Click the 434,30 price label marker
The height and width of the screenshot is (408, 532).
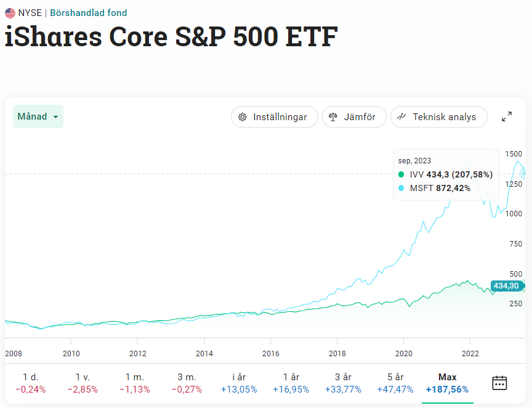pyautogui.click(x=507, y=286)
